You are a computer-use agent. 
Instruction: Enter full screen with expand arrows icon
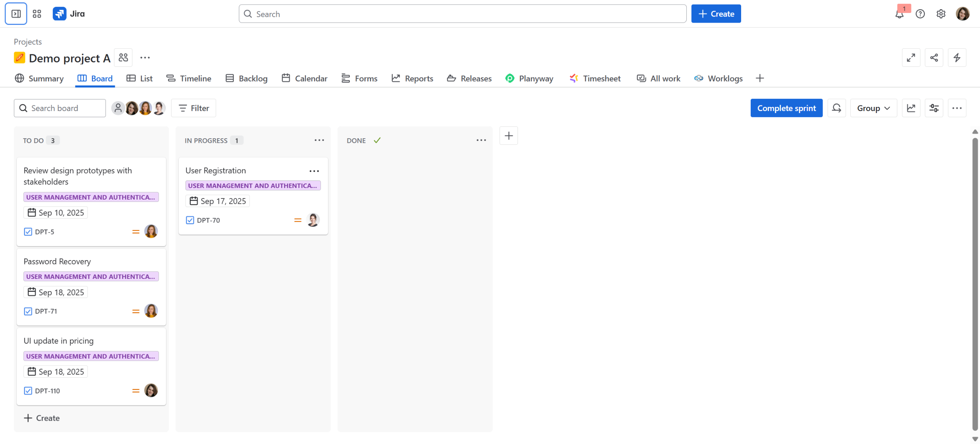[x=911, y=57]
